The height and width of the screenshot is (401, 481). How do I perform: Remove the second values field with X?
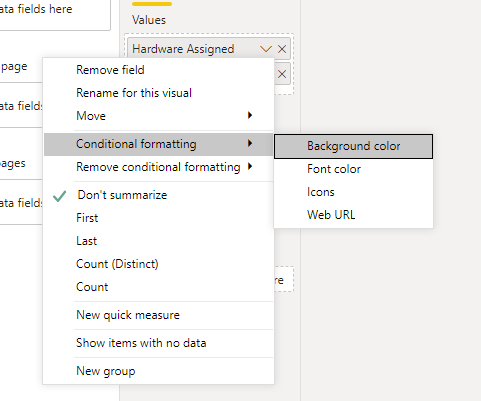pos(282,74)
